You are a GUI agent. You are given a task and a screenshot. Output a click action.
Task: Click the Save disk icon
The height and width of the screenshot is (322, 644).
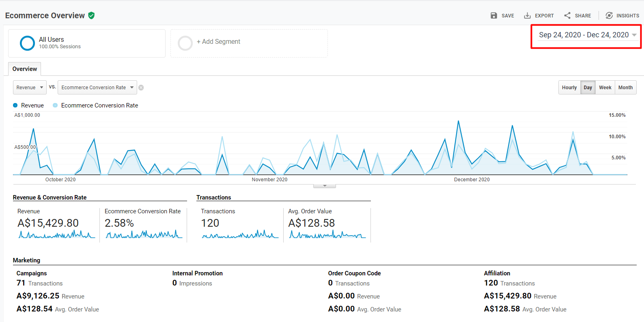[x=494, y=15]
